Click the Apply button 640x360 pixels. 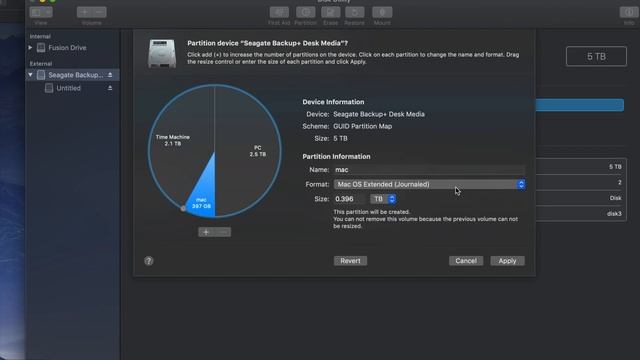(507, 261)
